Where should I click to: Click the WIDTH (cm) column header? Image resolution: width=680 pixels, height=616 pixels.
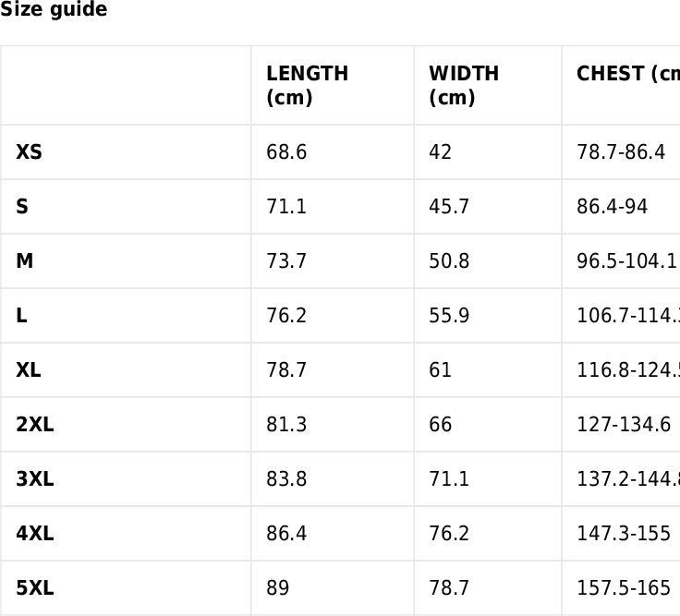pos(464,85)
